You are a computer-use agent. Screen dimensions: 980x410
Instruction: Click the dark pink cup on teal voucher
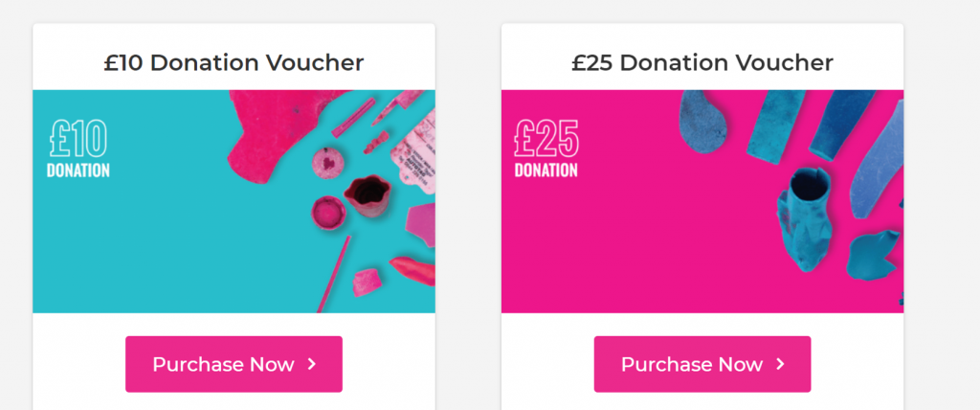(x=367, y=194)
